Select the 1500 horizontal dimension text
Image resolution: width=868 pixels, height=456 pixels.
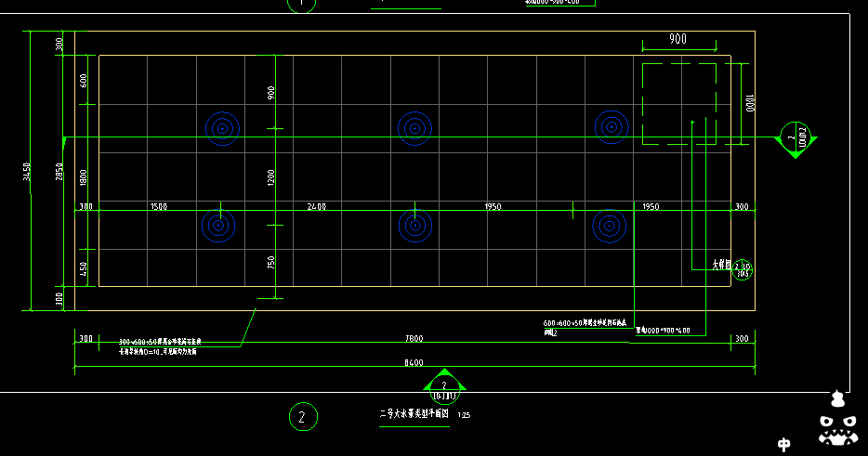(x=158, y=206)
